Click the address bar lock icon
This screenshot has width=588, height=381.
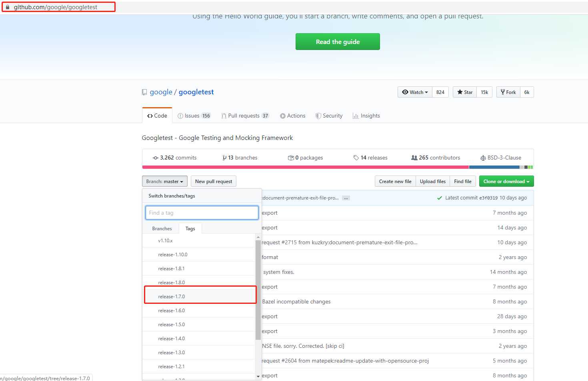(7, 7)
